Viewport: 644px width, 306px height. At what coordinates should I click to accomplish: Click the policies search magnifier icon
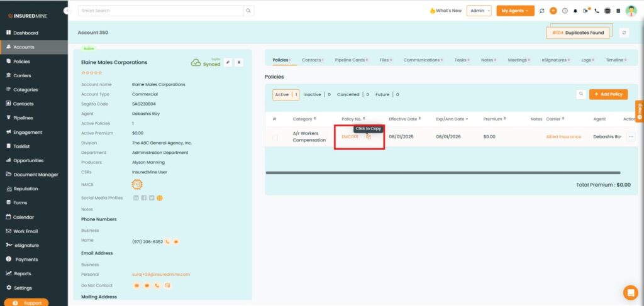tap(581, 94)
